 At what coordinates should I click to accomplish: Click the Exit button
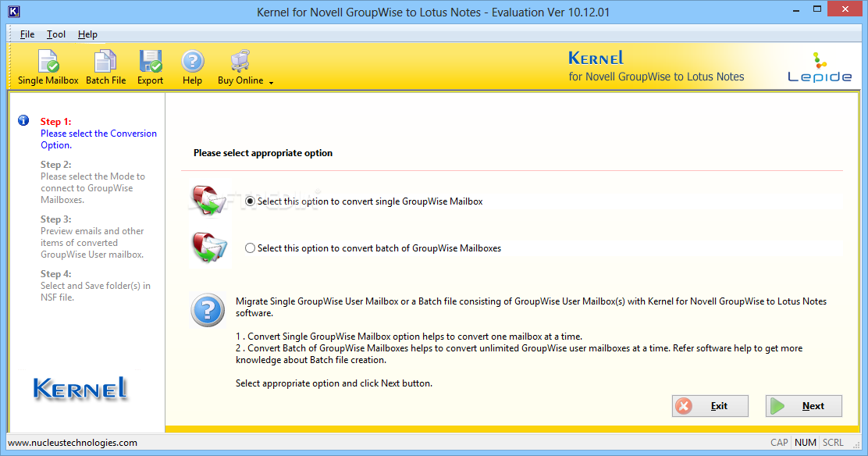710,406
